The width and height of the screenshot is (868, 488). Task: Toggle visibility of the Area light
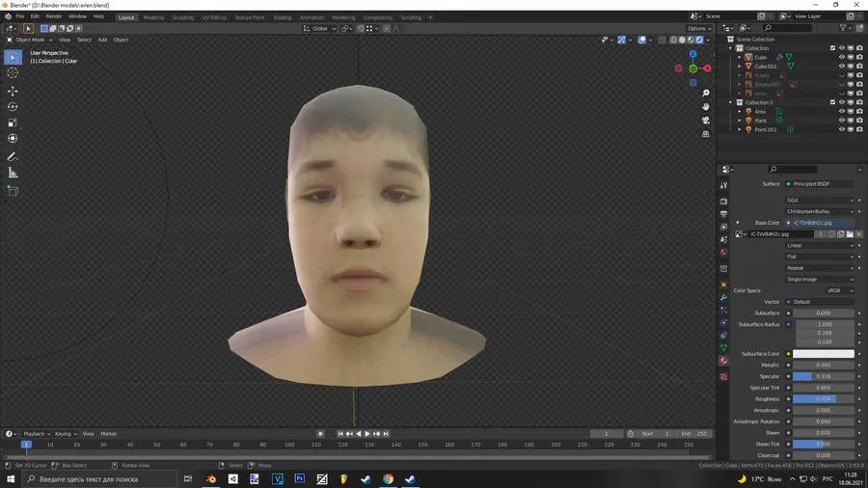tap(841, 112)
